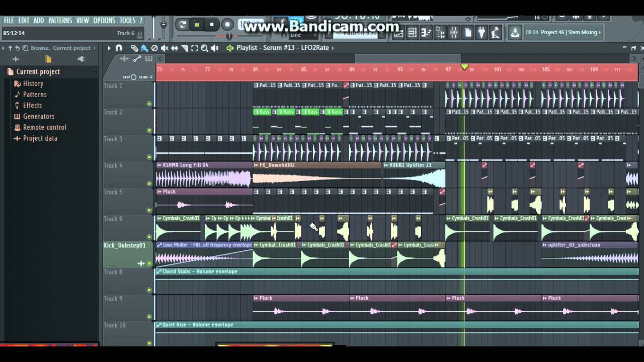The width and height of the screenshot is (644, 362).
Task: Show the audio clips focus icon above tracks
Action: coord(124,59)
